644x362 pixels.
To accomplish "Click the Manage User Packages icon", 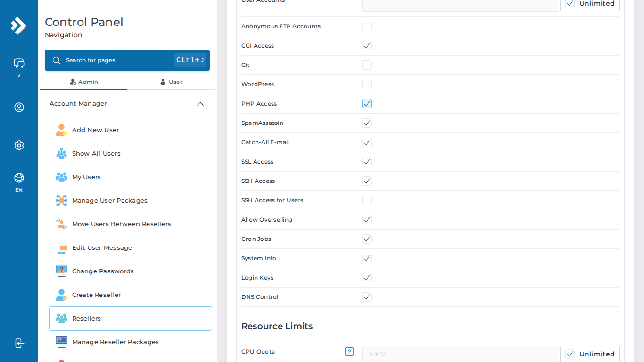I will pyautogui.click(x=61, y=200).
